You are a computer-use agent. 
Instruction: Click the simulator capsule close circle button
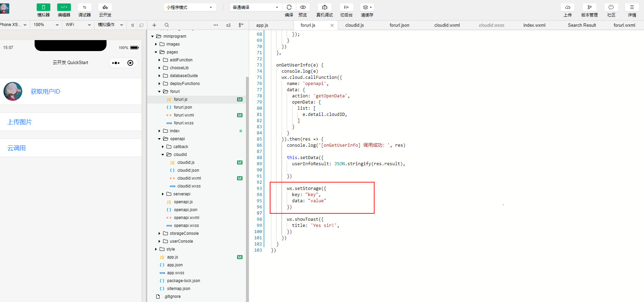click(130, 63)
